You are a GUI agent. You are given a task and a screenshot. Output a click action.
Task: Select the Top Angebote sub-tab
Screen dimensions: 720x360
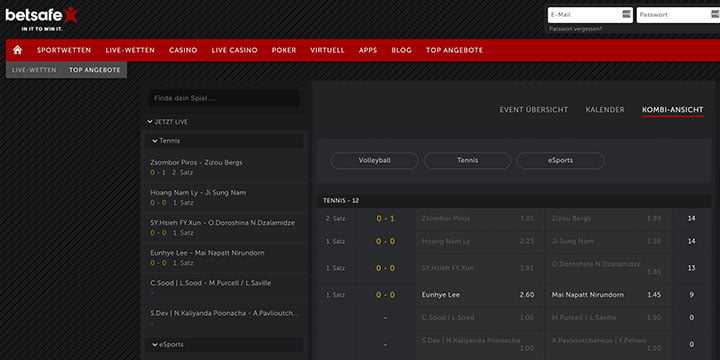point(95,70)
